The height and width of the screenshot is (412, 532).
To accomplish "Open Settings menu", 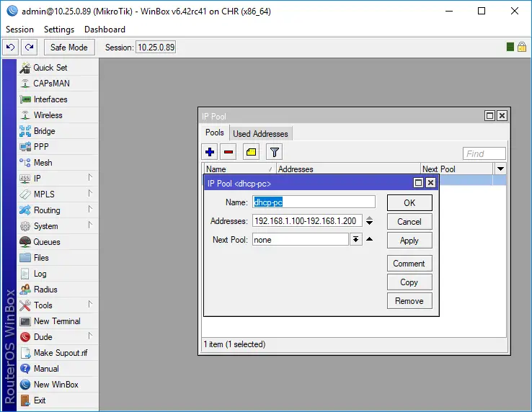I will pos(59,30).
